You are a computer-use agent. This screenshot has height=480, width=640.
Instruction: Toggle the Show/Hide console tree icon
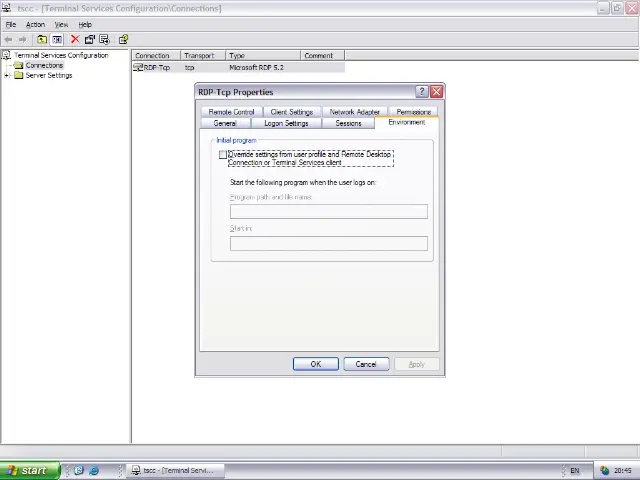point(57,40)
